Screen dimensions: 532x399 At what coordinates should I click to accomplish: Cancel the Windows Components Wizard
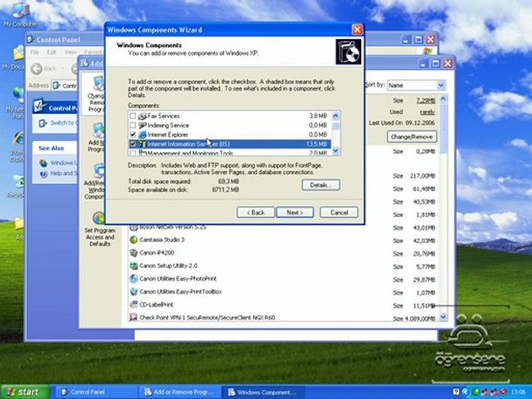tap(339, 212)
